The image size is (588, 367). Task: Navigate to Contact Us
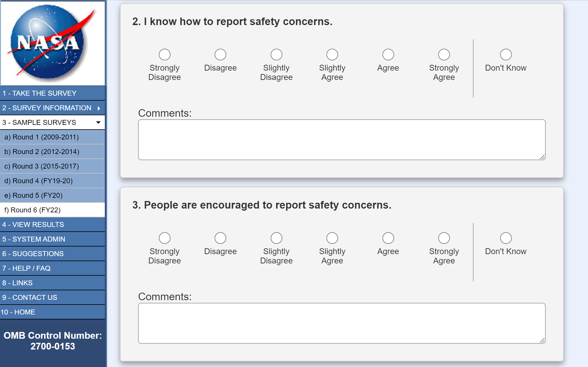click(30, 298)
